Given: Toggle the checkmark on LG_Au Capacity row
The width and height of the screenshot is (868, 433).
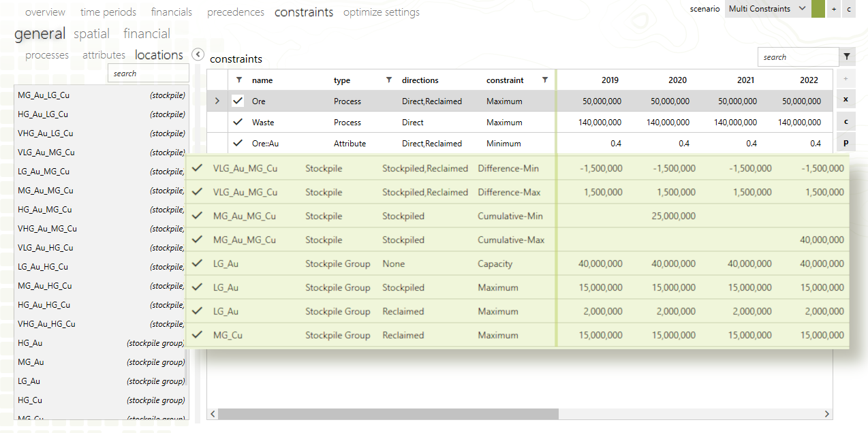Looking at the screenshot, I should click(198, 263).
